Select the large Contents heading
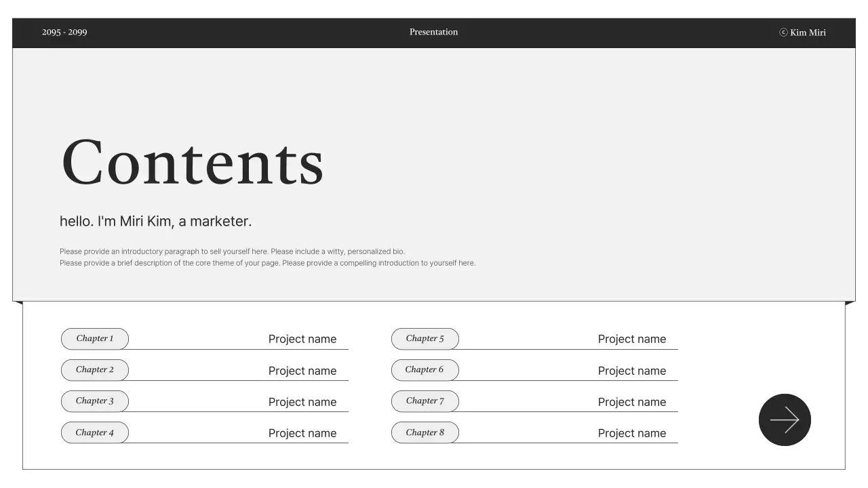The image size is (868, 488). [193, 163]
